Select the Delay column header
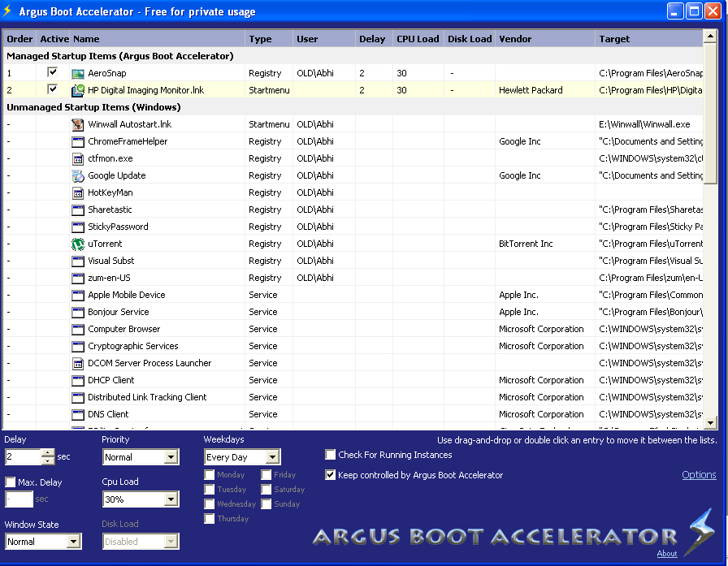Image resolution: width=728 pixels, height=566 pixels. tap(374, 39)
